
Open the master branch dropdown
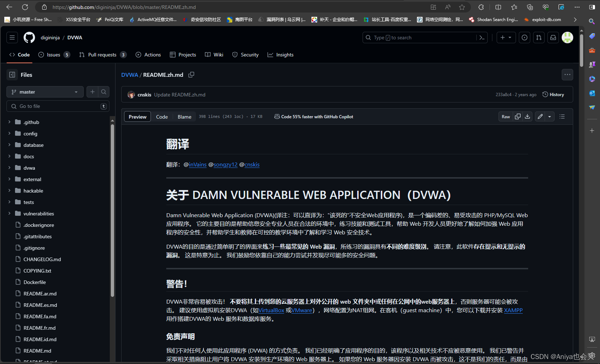(45, 92)
